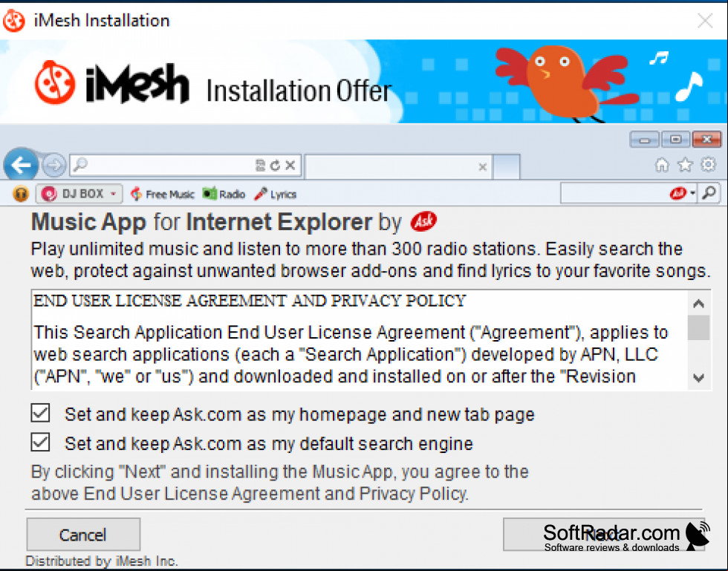This screenshot has height=571, width=728.
Task: Close the iMesh Installation window
Action: pyautogui.click(x=705, y=21)
